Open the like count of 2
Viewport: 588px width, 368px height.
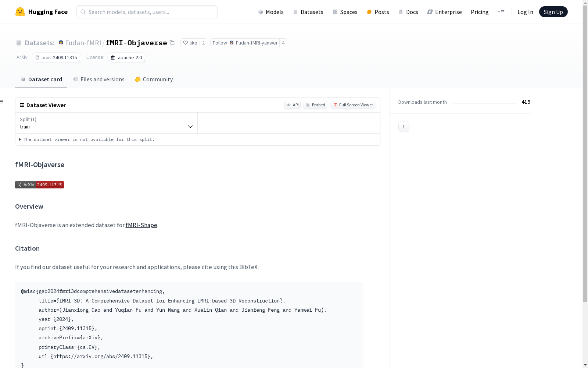[203, 43]
